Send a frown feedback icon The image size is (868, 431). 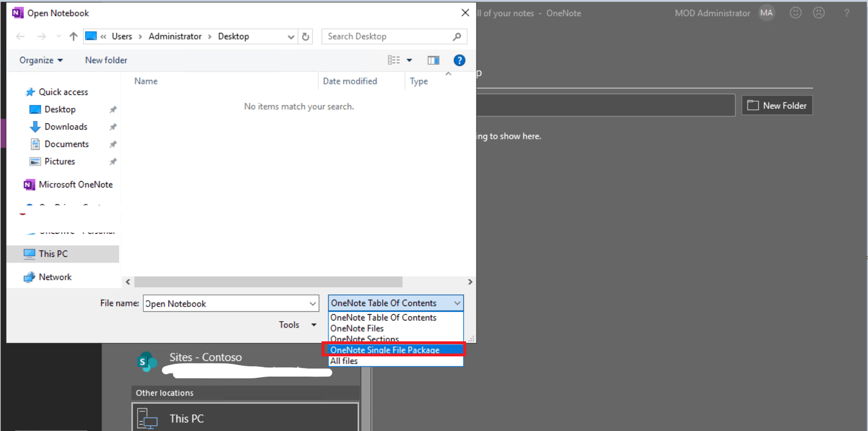pos(819,13)
